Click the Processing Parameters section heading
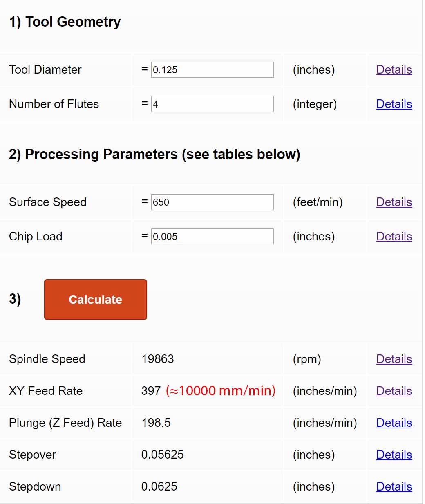This screenshot has width=425, height=504. [x=154, y=155]
